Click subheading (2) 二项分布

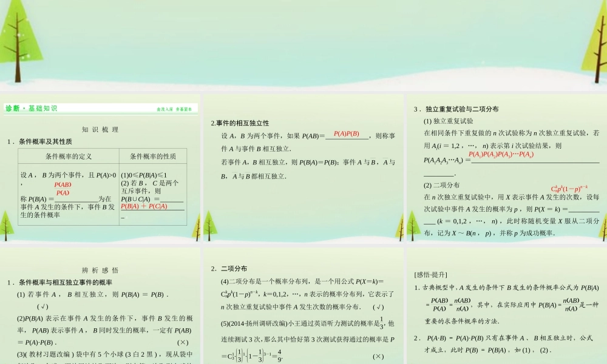[442, 185]
